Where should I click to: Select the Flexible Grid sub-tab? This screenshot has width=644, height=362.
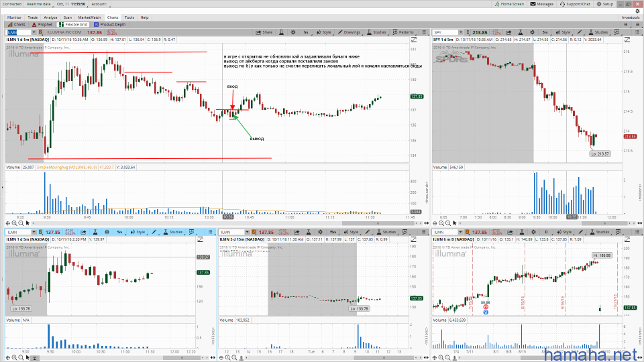tap(73, 24)
